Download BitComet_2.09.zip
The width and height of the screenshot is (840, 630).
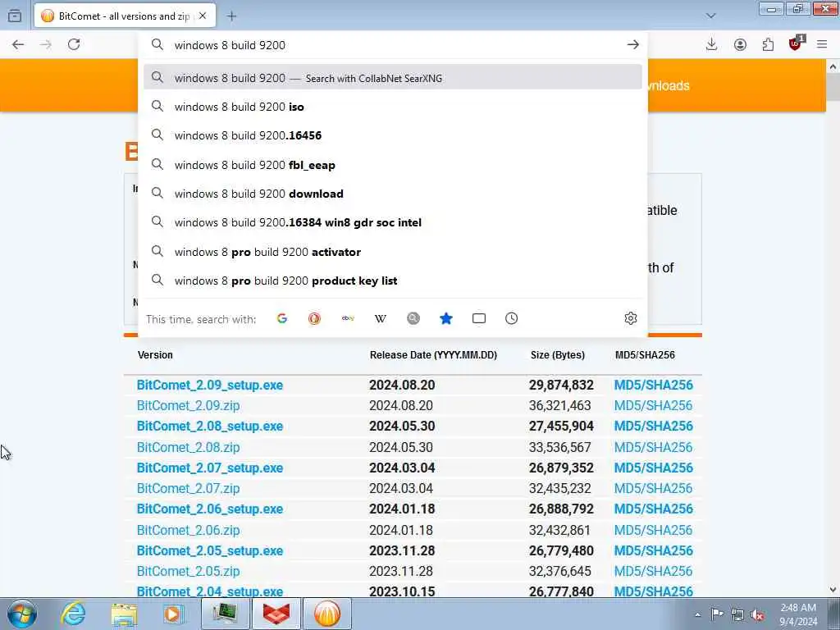[x=188, y=405]
